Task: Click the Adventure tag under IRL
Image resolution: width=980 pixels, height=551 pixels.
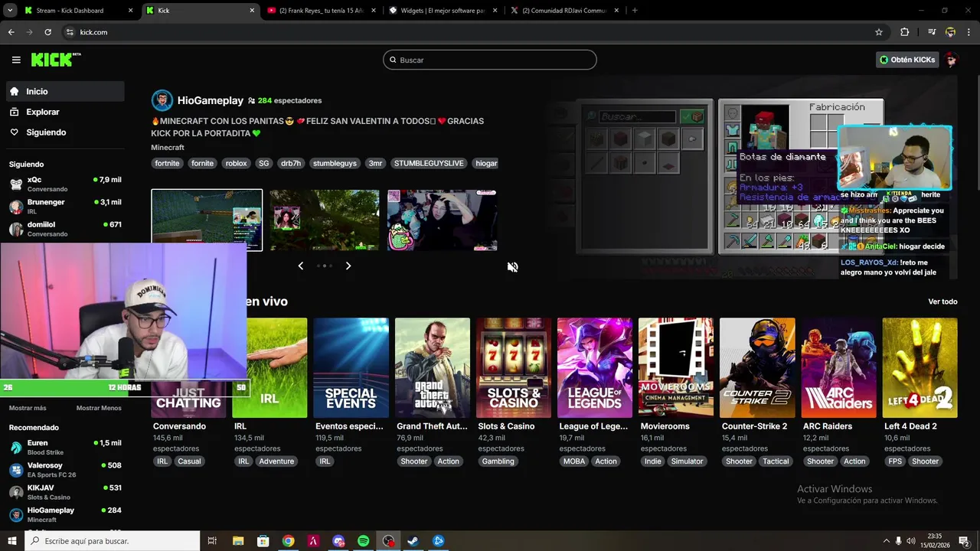Action: [x=276, y=461]
